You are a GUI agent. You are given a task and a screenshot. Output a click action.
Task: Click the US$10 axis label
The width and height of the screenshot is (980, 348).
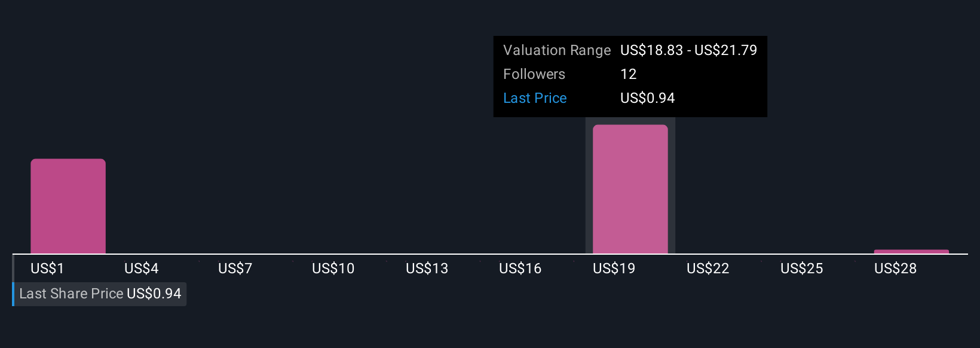point(333,268)
